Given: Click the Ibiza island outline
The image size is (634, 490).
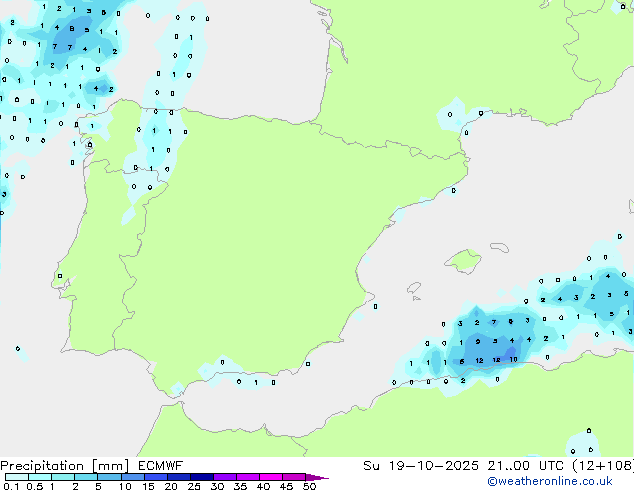Looking at the screenshot, I should pyautogui.click(x=414, y=288).
